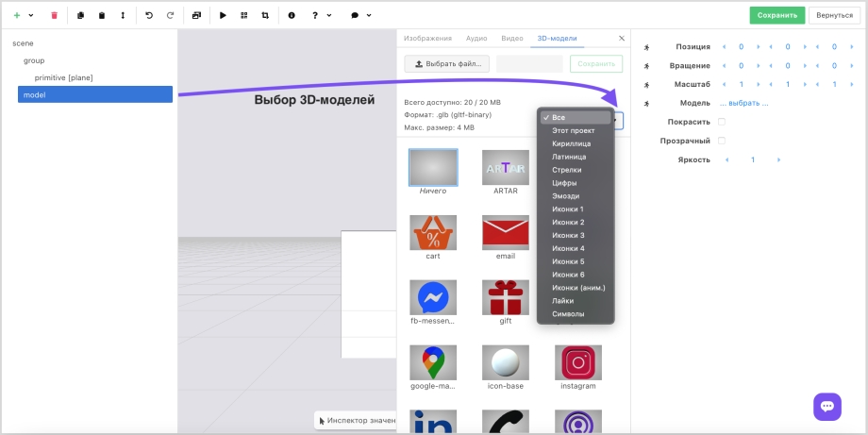Switch to the Аудио tab
This screenshot has height=435, width=868.
(x=476, y=39)
